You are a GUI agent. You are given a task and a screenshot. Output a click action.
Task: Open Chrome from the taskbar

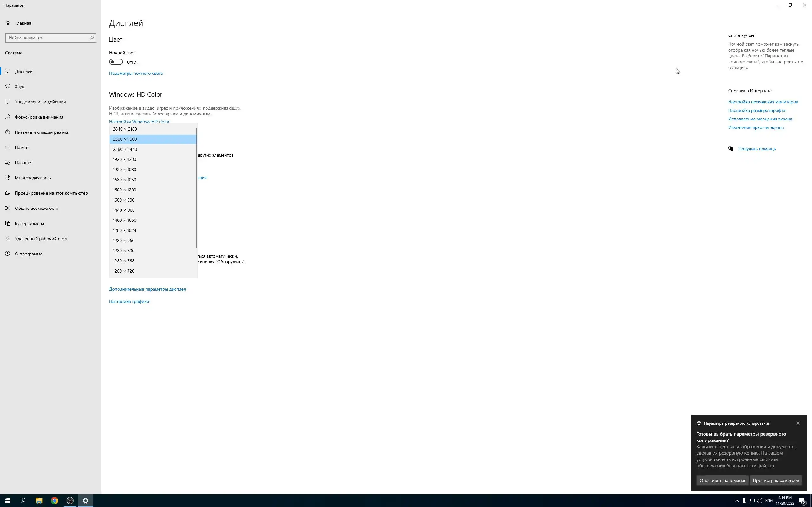(54, 501)
